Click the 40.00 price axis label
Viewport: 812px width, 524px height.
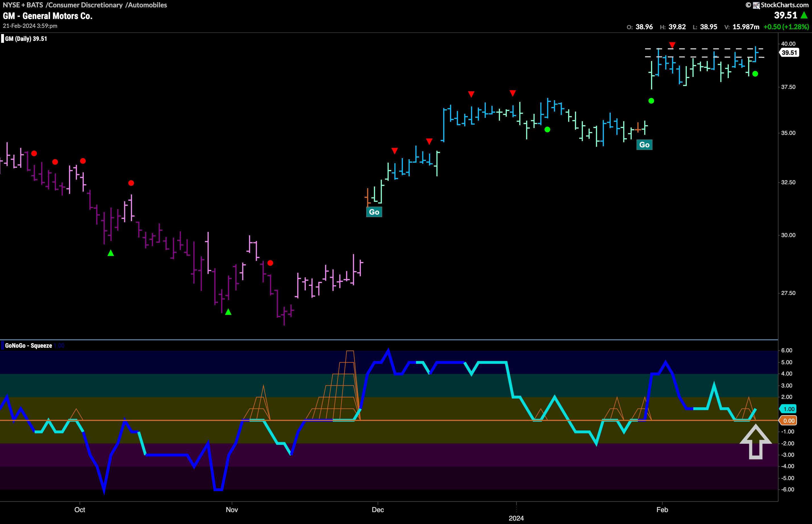pos(788,43)
